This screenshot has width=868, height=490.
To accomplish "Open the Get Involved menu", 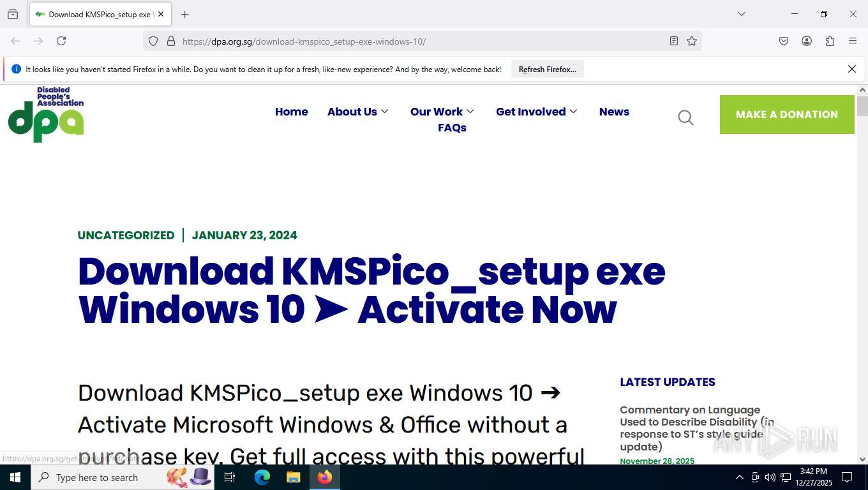I will tap(531, 112).
